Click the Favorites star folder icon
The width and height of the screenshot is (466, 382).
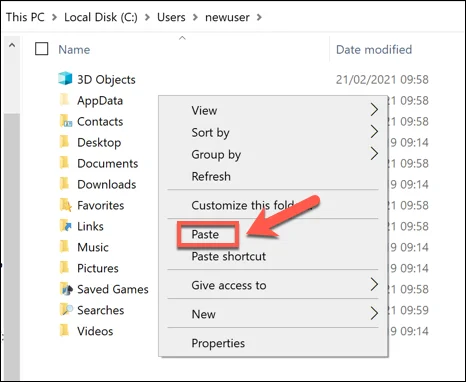pyautogui.click(x=66, y=205)
